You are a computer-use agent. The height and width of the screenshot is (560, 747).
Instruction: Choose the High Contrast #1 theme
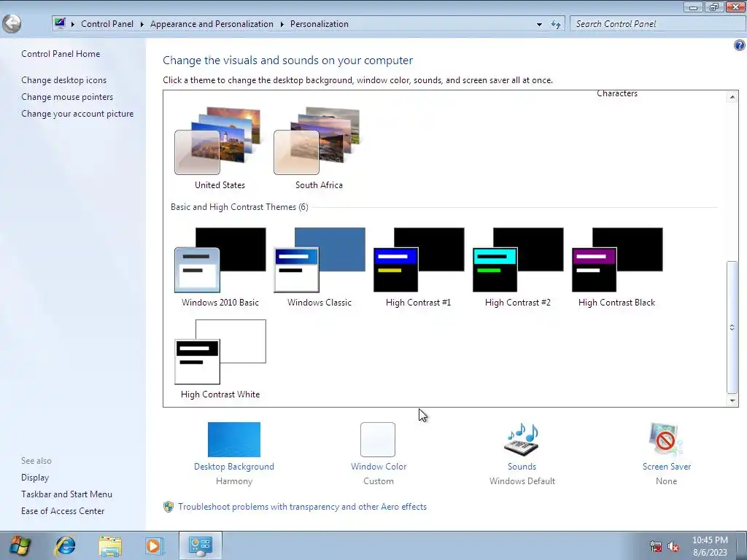(418, 267)
